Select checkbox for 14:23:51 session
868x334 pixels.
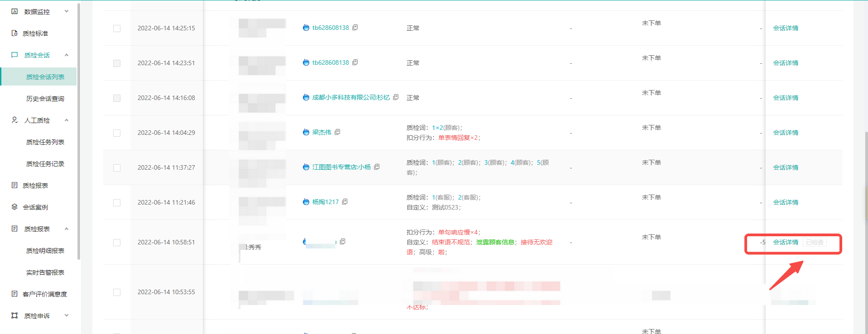click(x=117, y=63)
